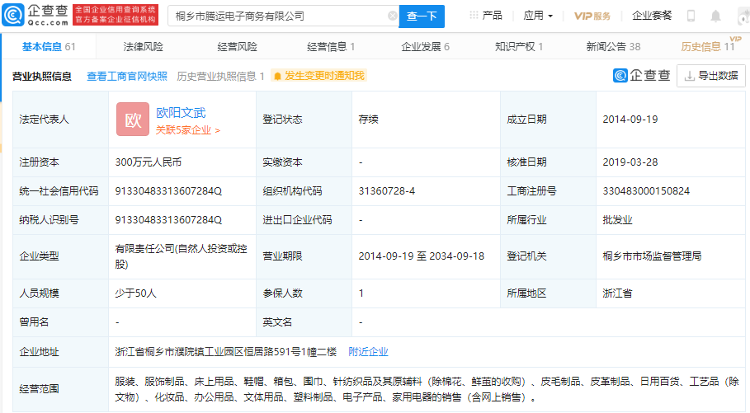This screenshot has width=750, height=413.
Task: Select registration number 330483000150824
Action: (x=646, y=191)
